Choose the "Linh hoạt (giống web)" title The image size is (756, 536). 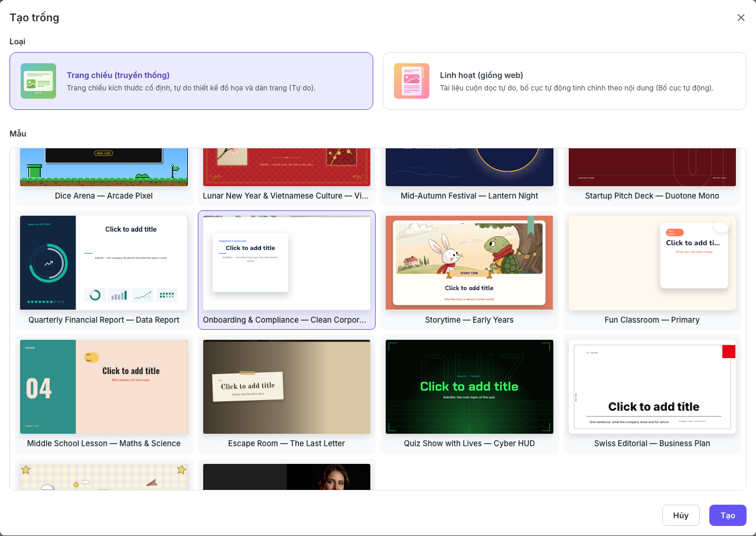[481, 75]
